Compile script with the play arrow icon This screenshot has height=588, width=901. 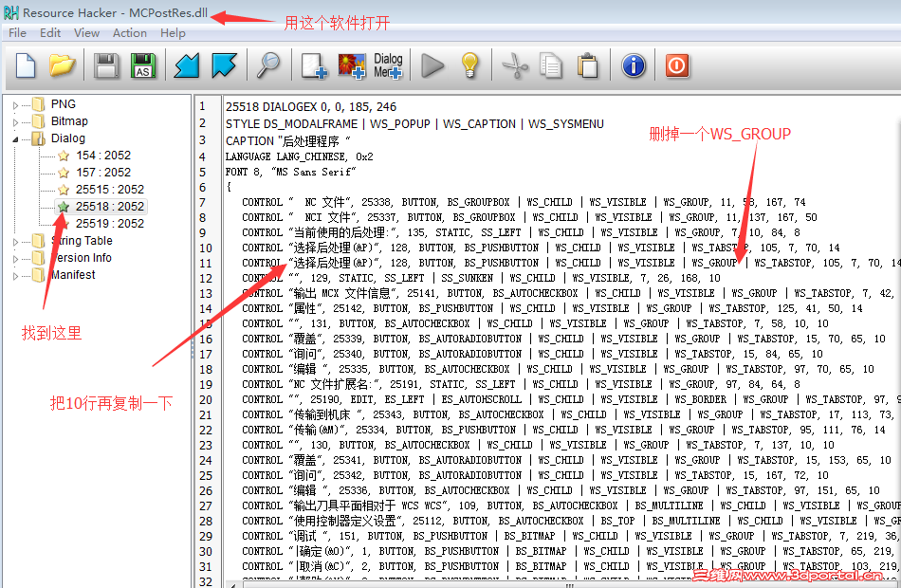tap(432, 65)
